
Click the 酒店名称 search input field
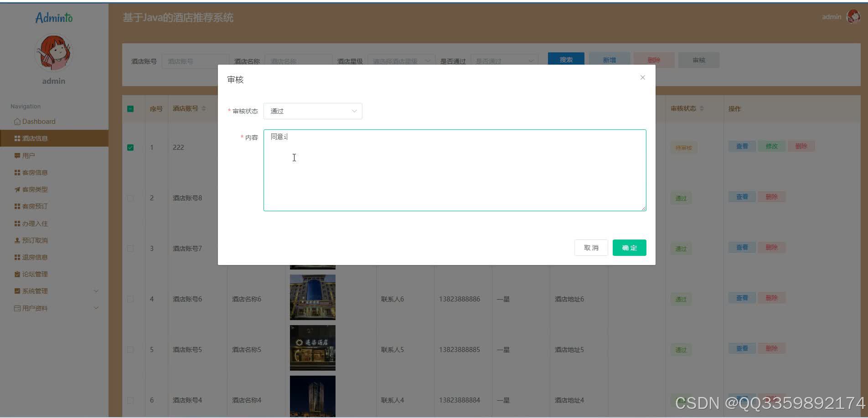pyautogui.click(x=298, y=61)
